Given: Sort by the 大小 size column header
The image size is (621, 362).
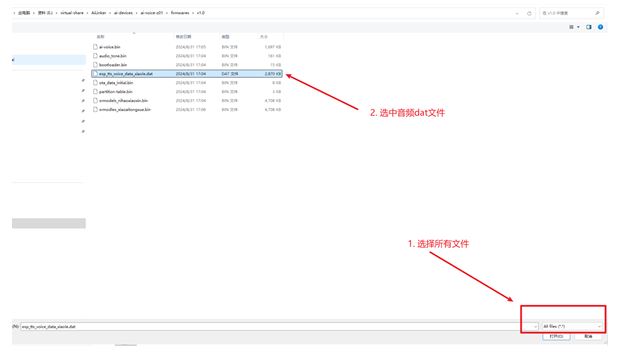Looking at the screenshot, I should [264, 36].
